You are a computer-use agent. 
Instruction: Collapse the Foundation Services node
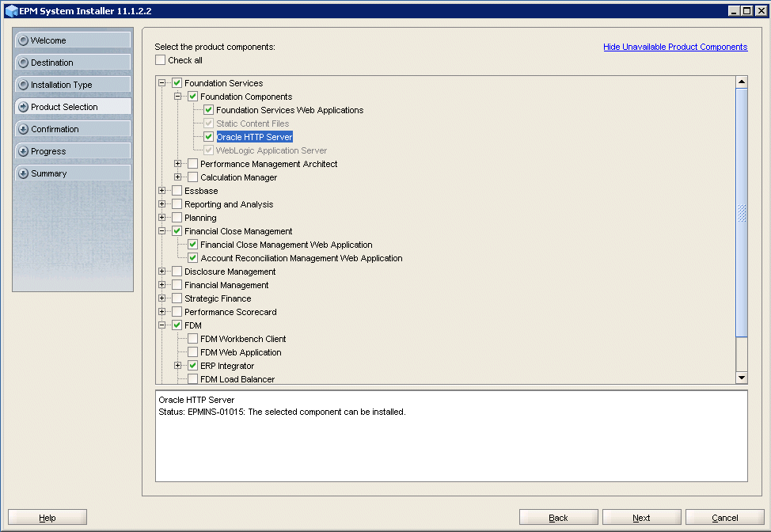pos(161,83)
